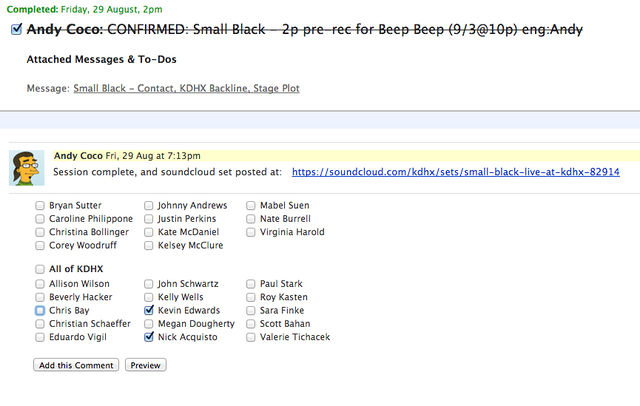Check the Roy Kasten checkbox

[251, 298]
